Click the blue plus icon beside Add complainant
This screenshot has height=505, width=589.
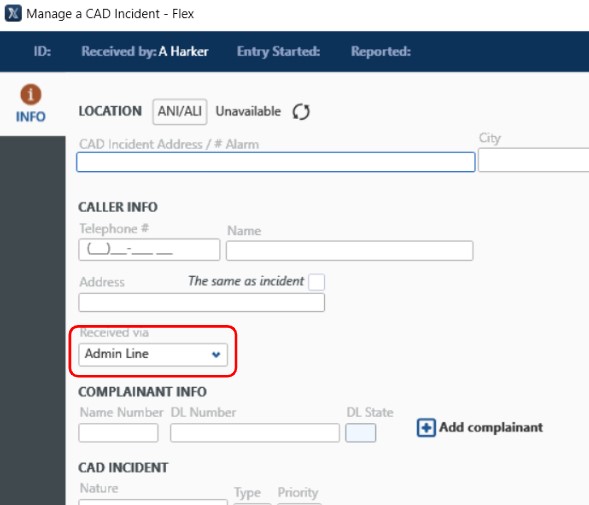pyautogui.click(x=426, y=428)
